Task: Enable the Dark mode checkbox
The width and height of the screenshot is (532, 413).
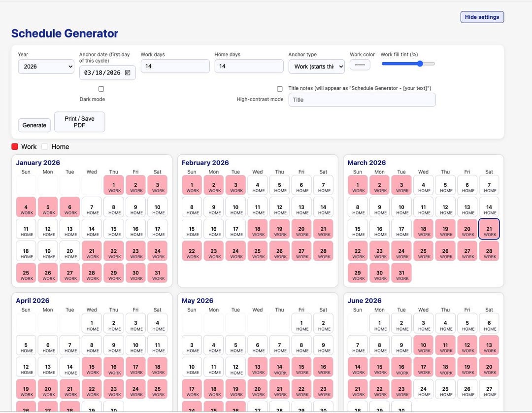Action: tap(101, 89)
